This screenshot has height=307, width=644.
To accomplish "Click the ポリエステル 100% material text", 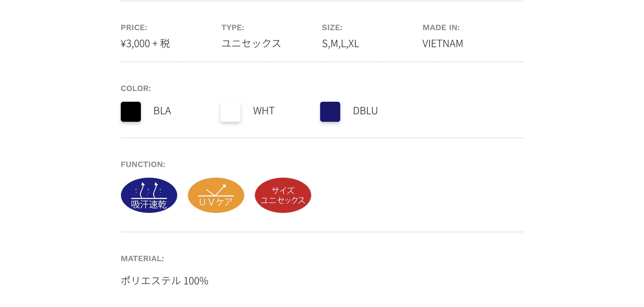I will (x=164, y=281).
